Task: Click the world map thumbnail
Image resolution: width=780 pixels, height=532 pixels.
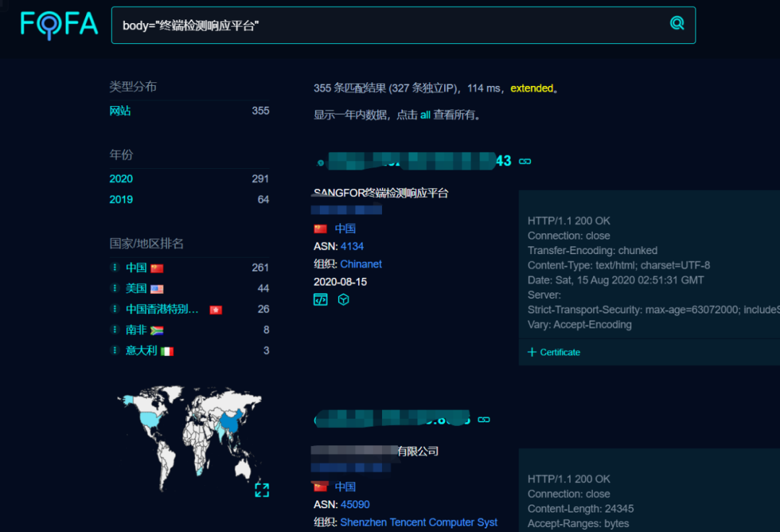Action: click(189, 437)
